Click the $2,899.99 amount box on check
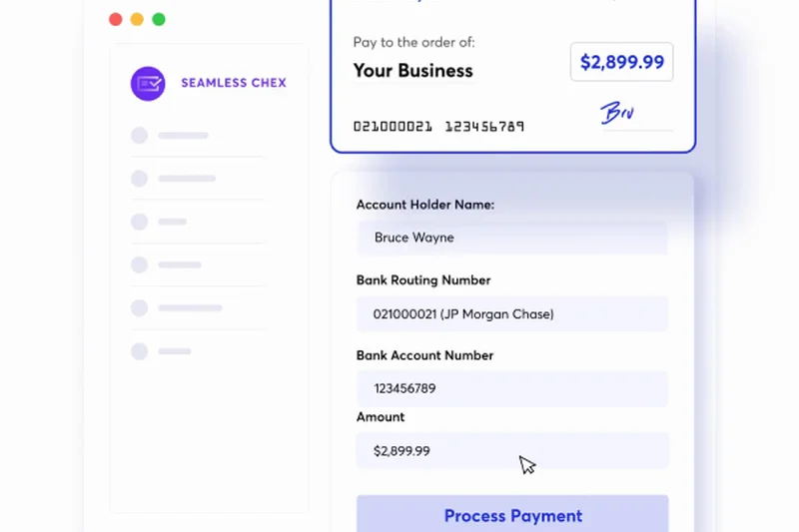This screenshot has height=532, width=799. click(621, 62)
